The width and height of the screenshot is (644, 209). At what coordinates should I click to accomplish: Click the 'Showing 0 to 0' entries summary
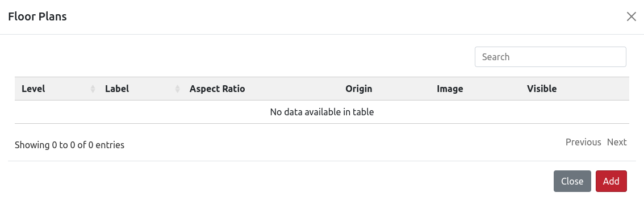tap(69, 145)
